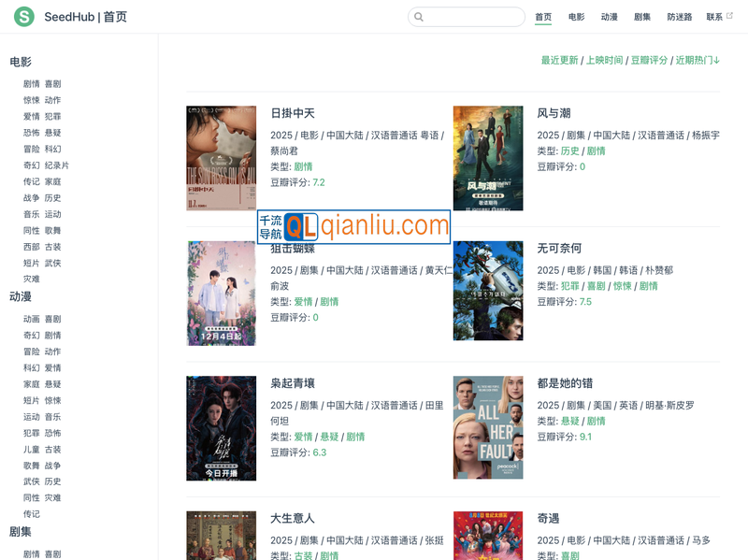748x560 pixels.
Task: Click the green SeedHub logo icon
Action: point(24,17)
